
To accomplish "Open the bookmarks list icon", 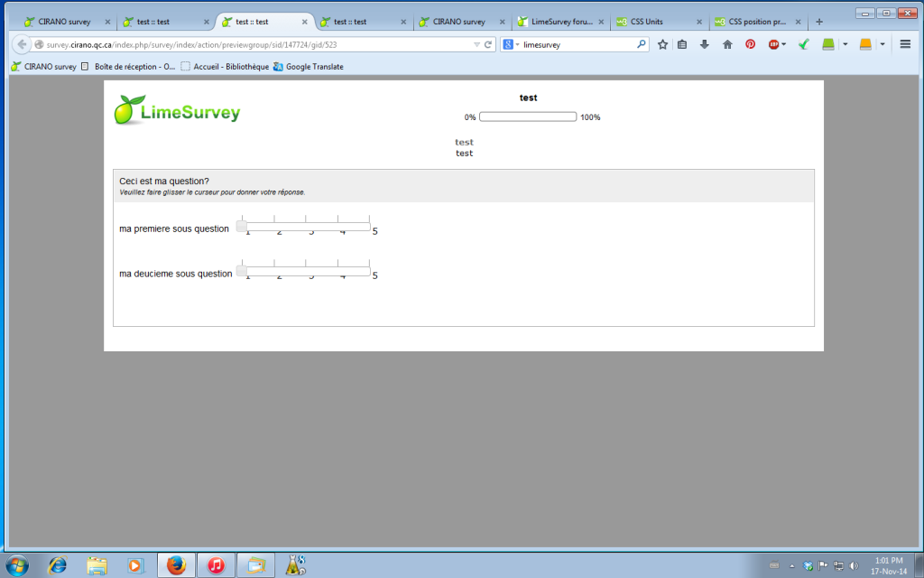I will click(683, 44).
